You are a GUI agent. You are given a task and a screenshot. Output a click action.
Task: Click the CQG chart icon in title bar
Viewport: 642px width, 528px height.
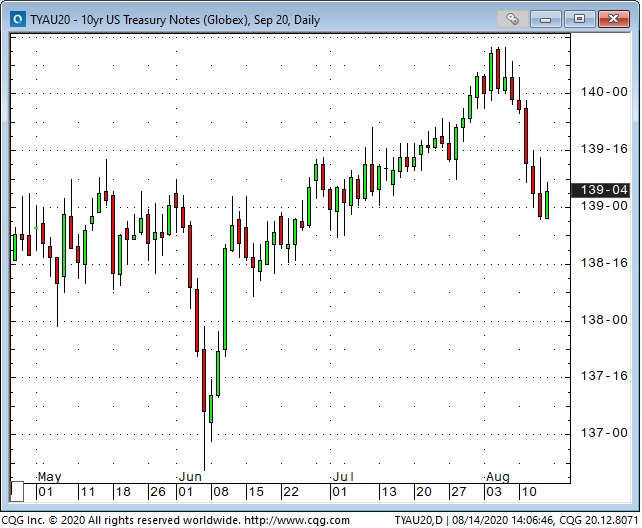pyautogui.click(x=18, y=19)
